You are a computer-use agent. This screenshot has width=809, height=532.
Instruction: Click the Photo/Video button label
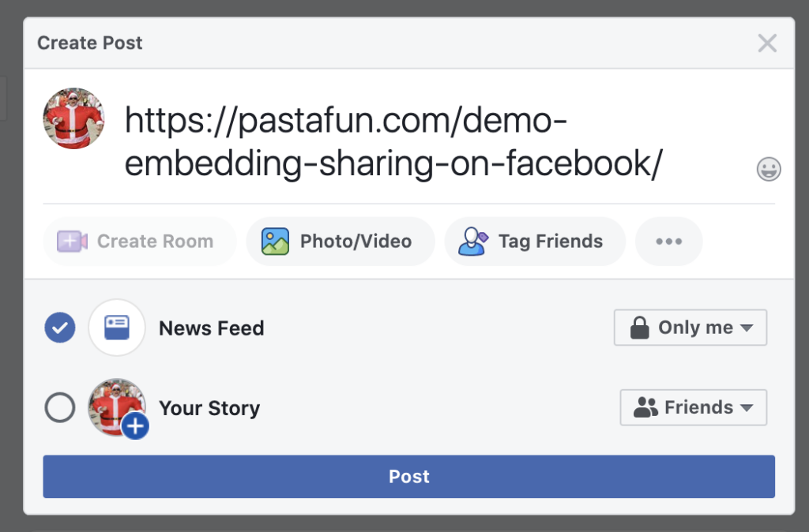pos(356,242)
